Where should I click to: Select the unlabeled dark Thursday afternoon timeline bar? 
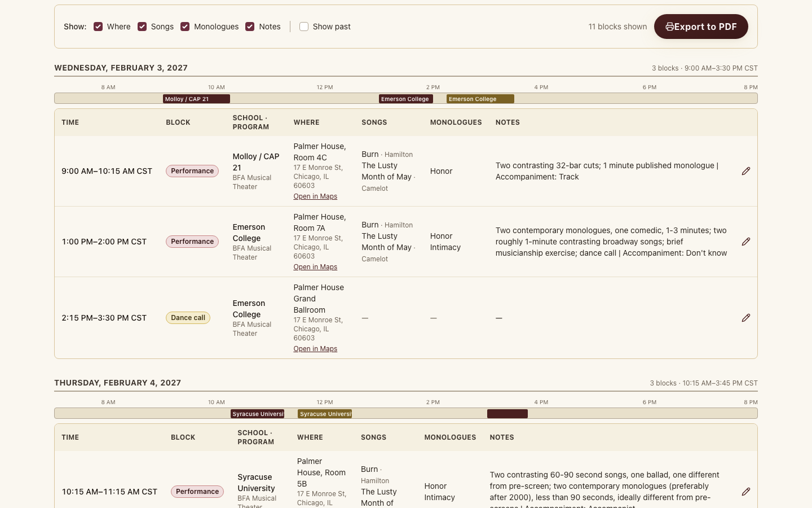coord(507,414)
